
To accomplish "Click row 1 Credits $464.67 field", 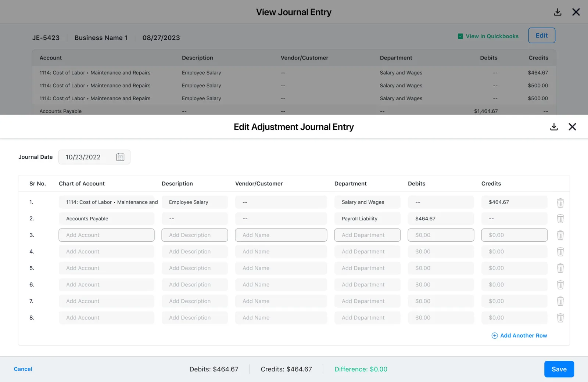I will pyautogui.click(x=514, y=202).
